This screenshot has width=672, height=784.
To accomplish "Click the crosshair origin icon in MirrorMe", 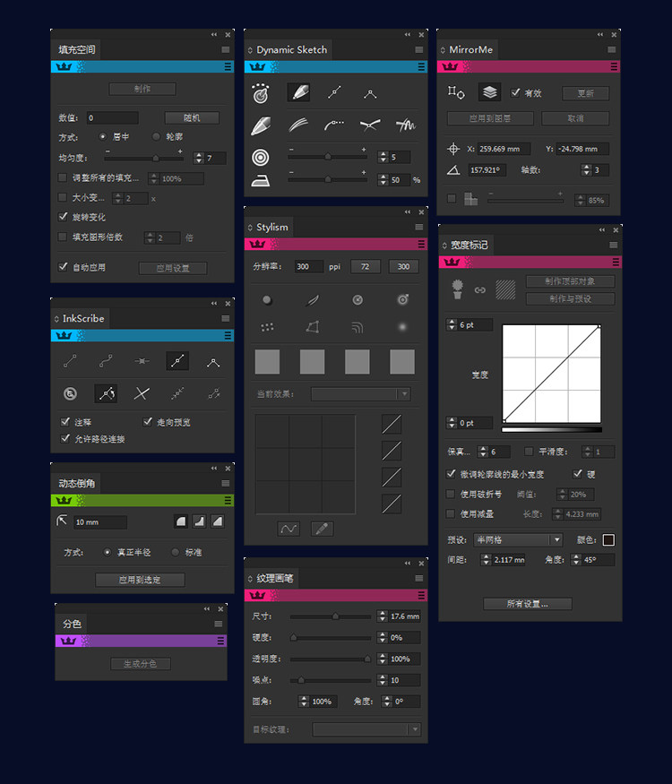I will (453, 149).
